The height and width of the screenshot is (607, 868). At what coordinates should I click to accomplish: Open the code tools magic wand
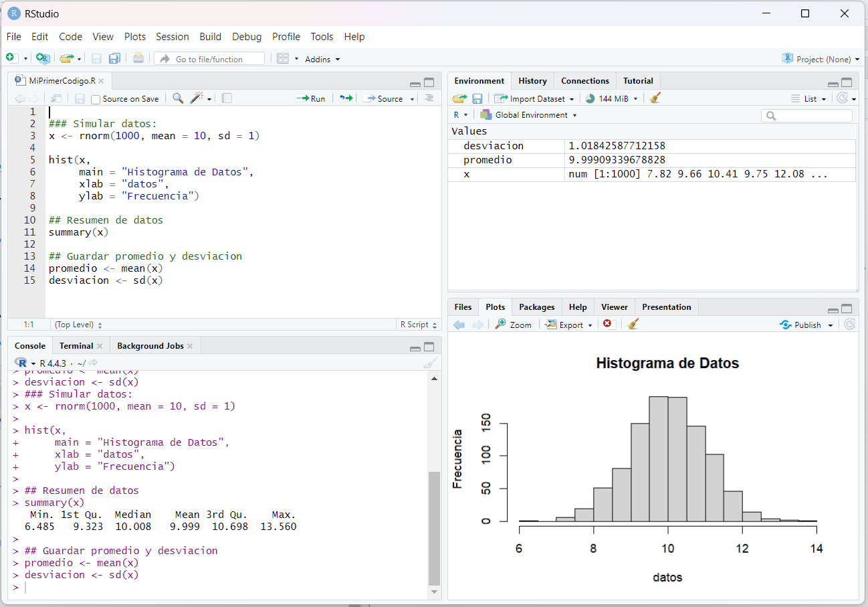pyautogui.click(x=197, y=98)
